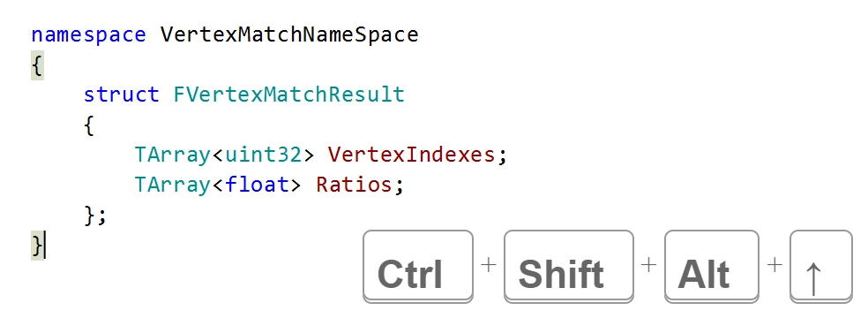Click the up arrow key cap
Screen dimensions: 868x318
(x=821, y=267)
